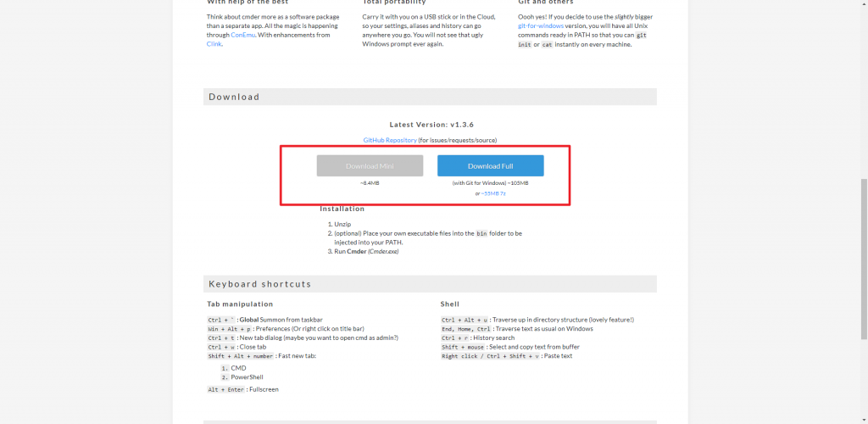
Task: Follow the ConEmu link
Action: pyautogui.click(x=243, y=35)
